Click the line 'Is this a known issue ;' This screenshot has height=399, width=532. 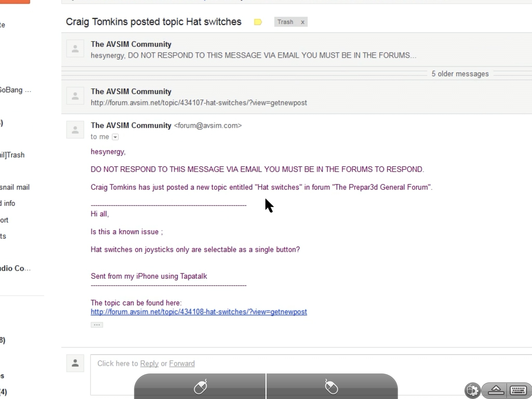pos(127,232)
